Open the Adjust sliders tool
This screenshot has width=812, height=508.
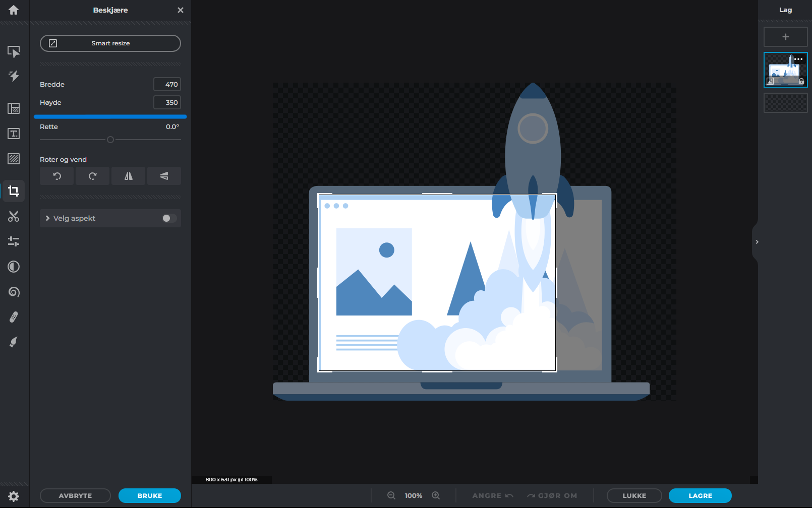tap(14, 241)
